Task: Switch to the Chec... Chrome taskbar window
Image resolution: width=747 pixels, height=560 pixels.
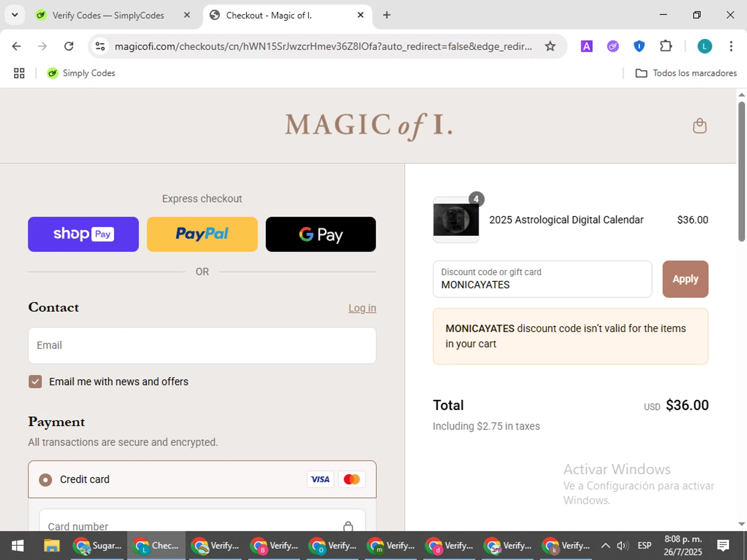Action: 156,546
